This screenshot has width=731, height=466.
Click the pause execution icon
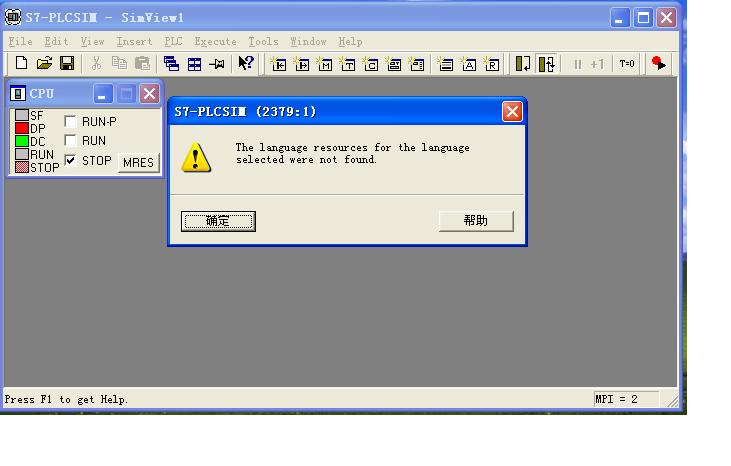click(x=577, y=64)
